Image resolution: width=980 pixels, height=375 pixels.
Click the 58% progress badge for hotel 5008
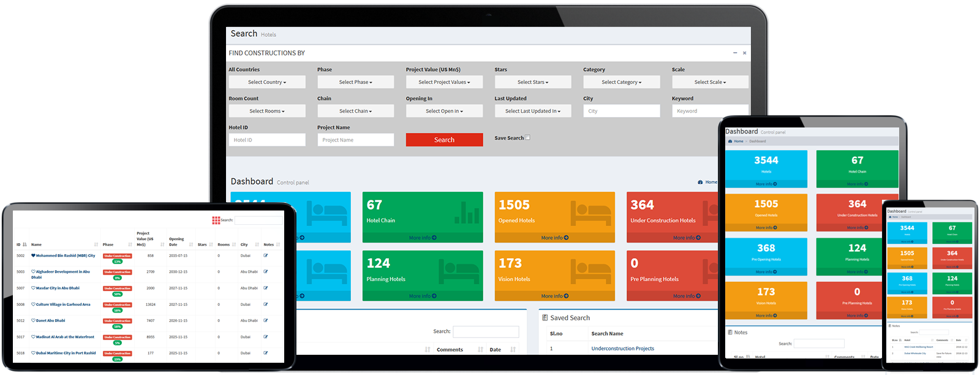pos(118,311)
